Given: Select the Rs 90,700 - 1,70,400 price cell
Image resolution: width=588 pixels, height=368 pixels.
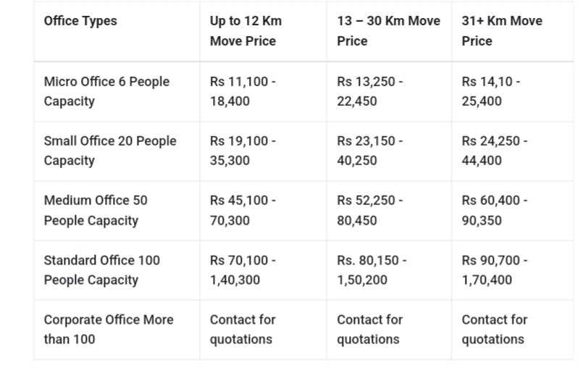Looking at the screenshot, I should click(x=495, y=269).
